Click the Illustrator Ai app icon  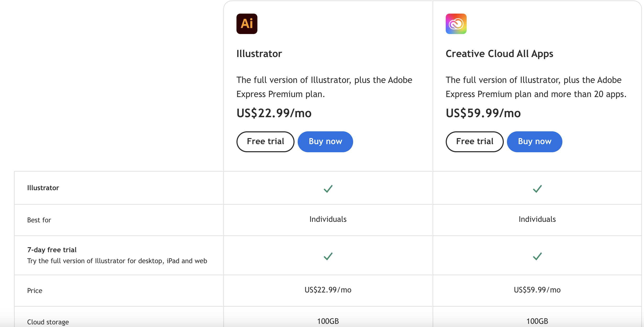(x=247, y=24)
